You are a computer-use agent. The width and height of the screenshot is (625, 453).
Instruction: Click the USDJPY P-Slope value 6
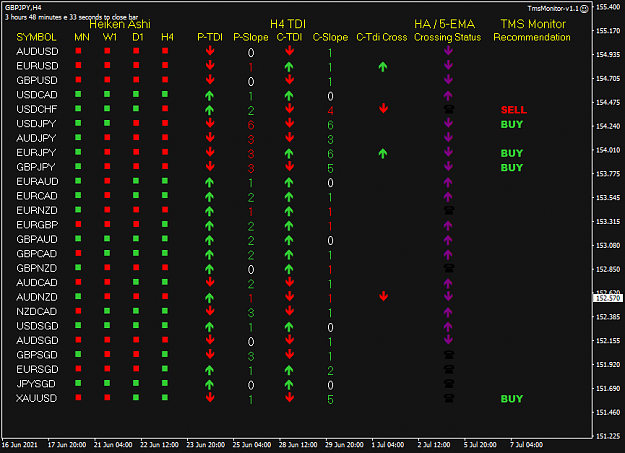click(x=251, y=125)
